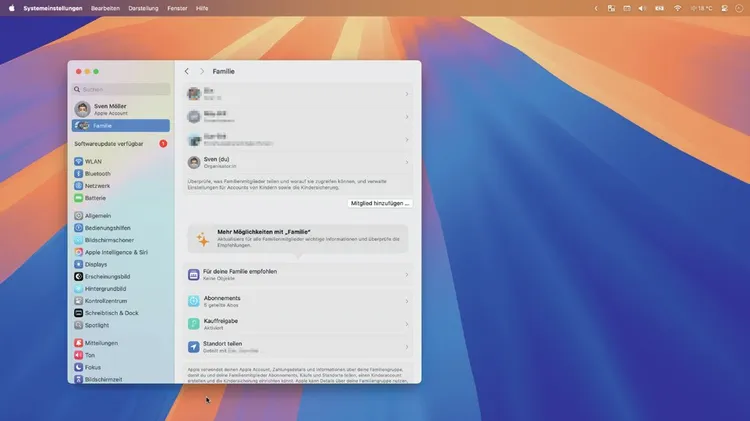
Task: Click Sven (du) avatar in family list
Action: coord(194,162)
